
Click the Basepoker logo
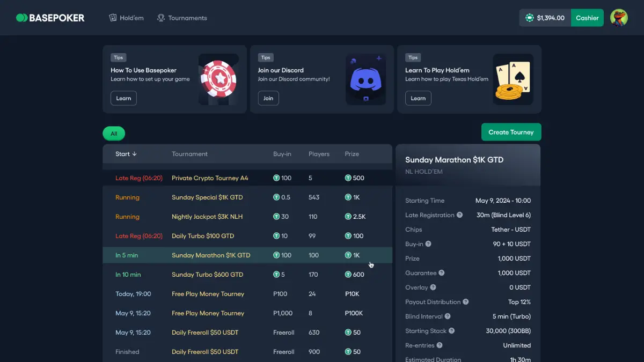coord(50,18)
